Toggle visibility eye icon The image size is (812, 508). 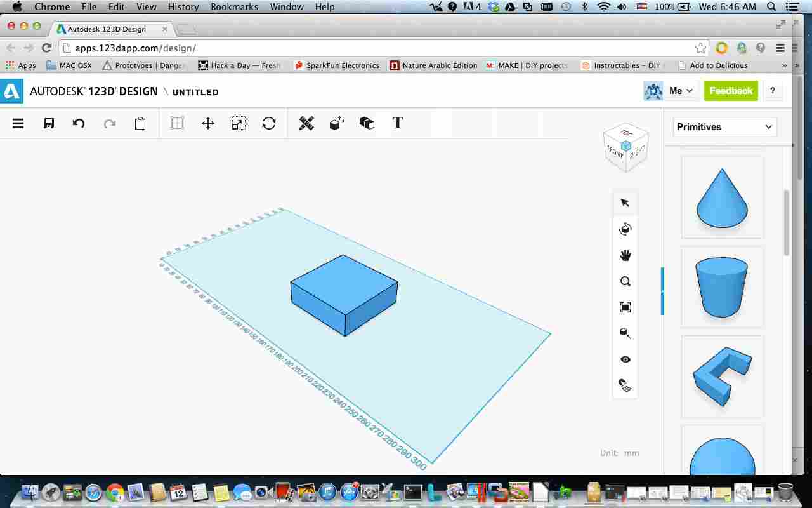click(625, 359)
